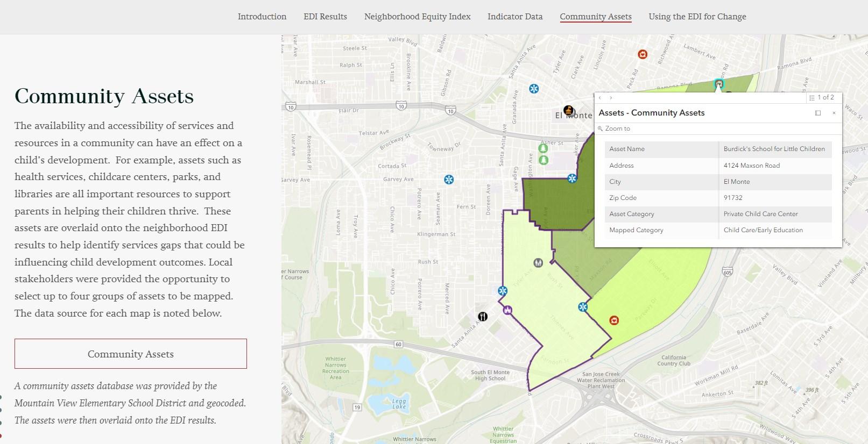Click the red child care marker near Parkway Dr
This screenshot has height=444, width=868.
point(614,320)
